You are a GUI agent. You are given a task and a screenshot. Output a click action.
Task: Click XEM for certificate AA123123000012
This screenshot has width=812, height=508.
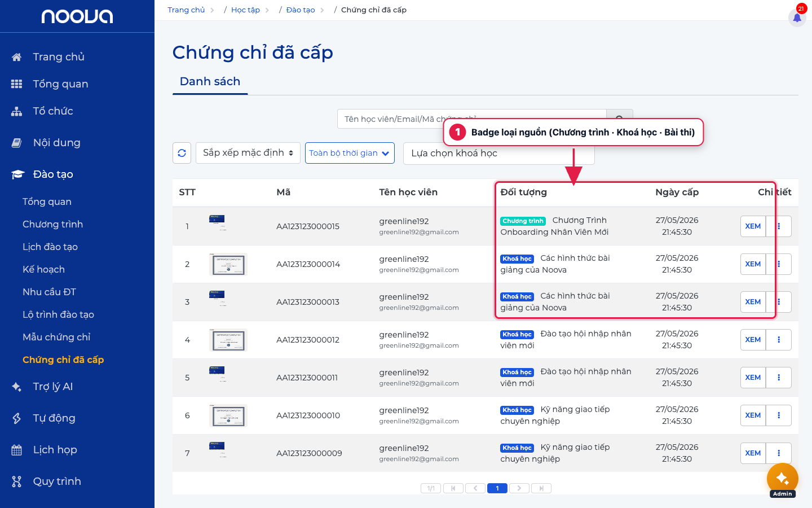point(753,340)
